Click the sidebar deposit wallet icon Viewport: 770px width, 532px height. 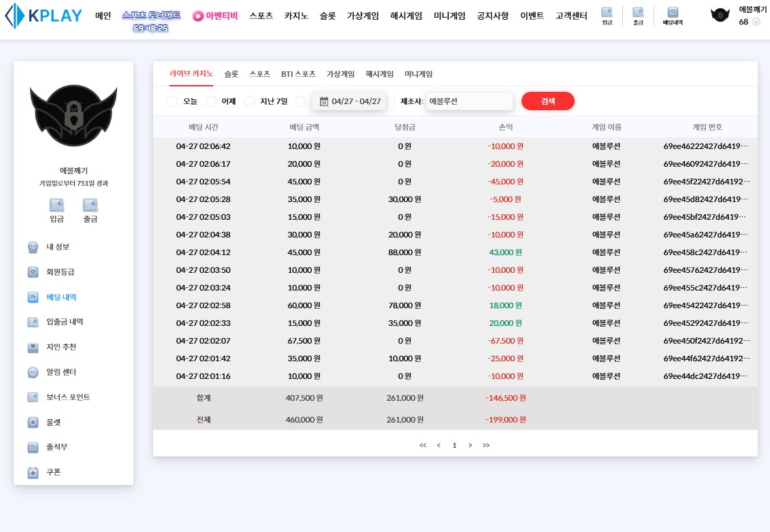pos(57,205)
